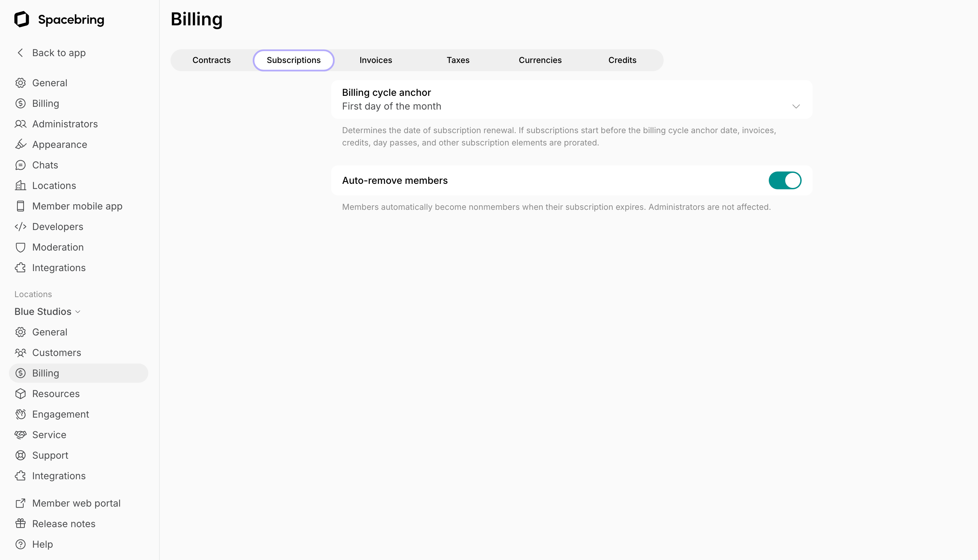978x560 pixels.
Task: Open Moderation shield icon
Action: tap(21, 247)
